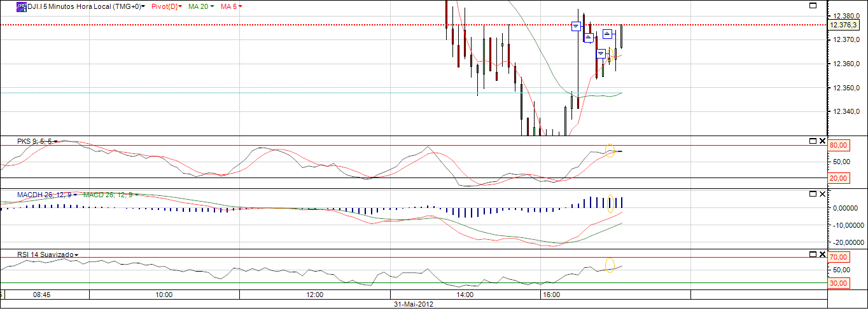Screen dimensions: 868x320
Task: Click the PKS 80,00 overbought level label
Action: 838,145
